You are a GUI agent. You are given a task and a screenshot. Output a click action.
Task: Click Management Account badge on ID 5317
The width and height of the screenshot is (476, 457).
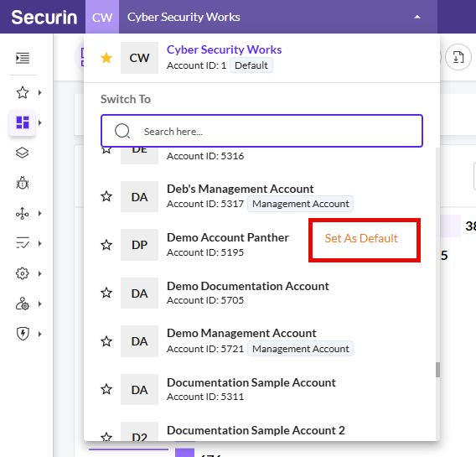tap(300, 204)
